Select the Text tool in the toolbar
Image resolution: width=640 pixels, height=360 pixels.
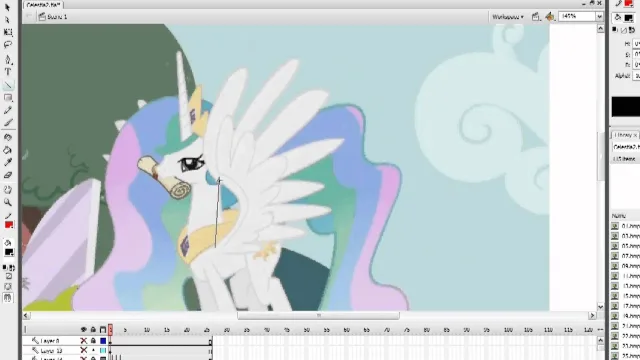coord(8,72)
